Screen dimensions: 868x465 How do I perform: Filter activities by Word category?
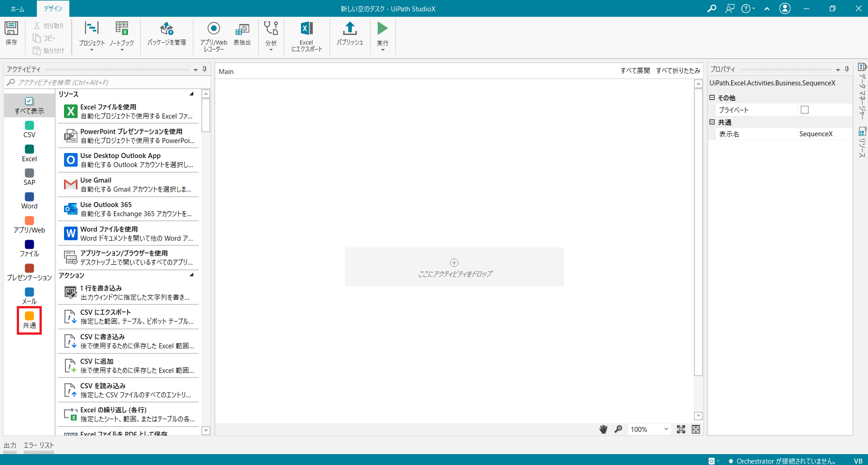pyautogui.click(x=30, y=201)
